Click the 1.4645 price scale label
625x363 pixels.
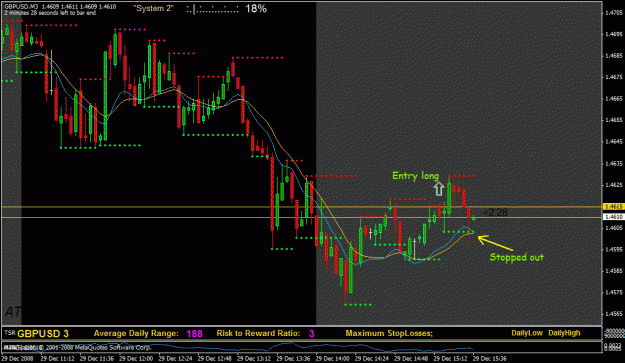click(614, 141)
